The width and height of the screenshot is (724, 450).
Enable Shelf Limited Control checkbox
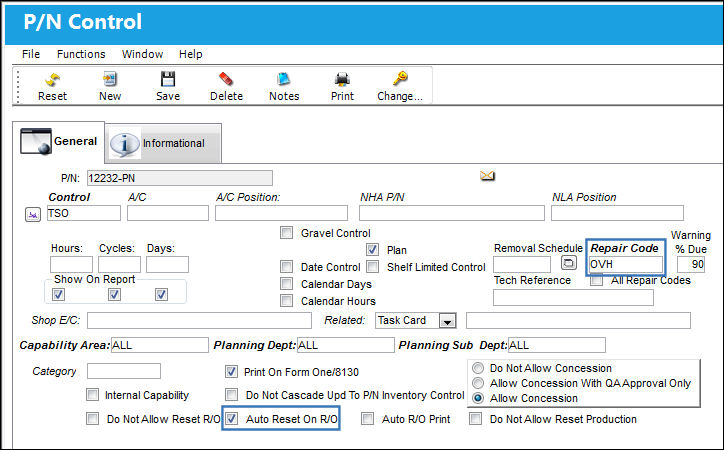click(x=372, y=267)
